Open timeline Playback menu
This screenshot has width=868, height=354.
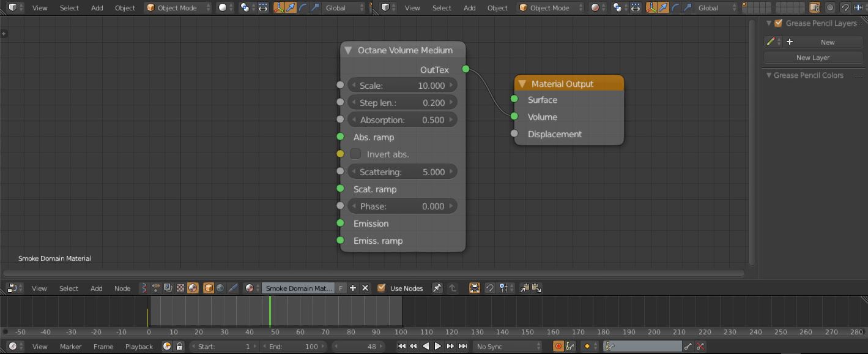pos(139,346)
